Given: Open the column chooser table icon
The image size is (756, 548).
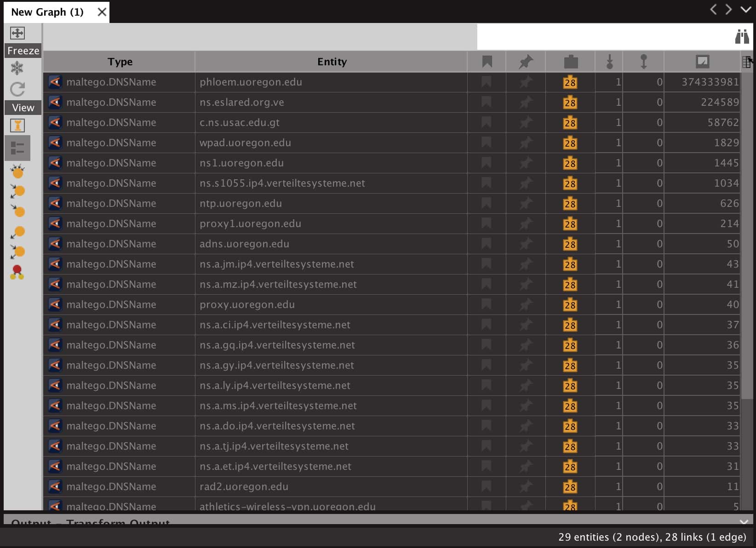Looking at the screenshot, I should tap(747, 62).
